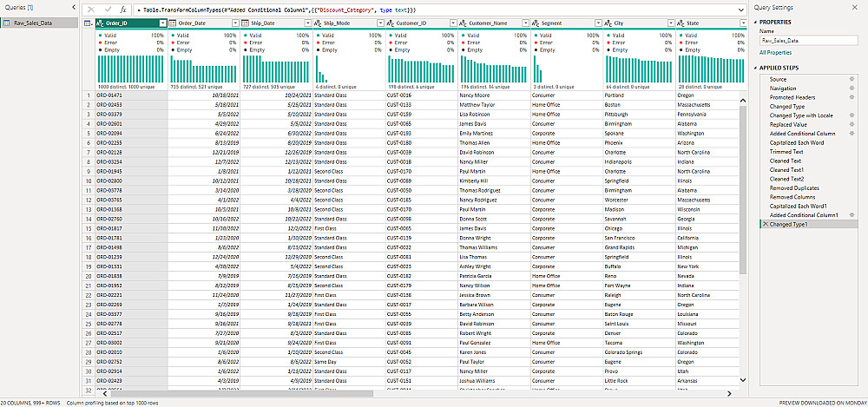
Task: Select the Trimmed Text applied step
Action: pyautogui.click(x=786, y=152)
